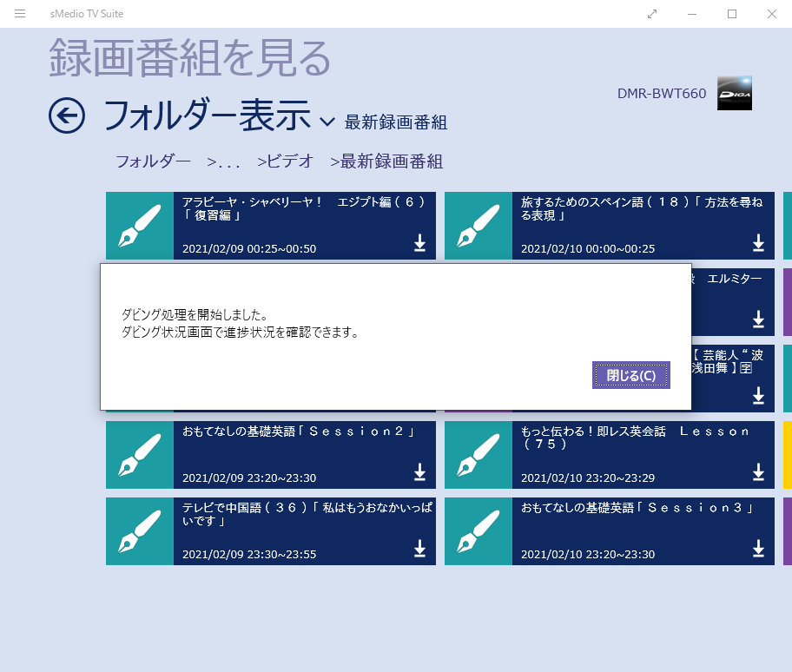Click the >... breadcrumb item
Viewport: 792px width, 672px height.
pos(223,161)
